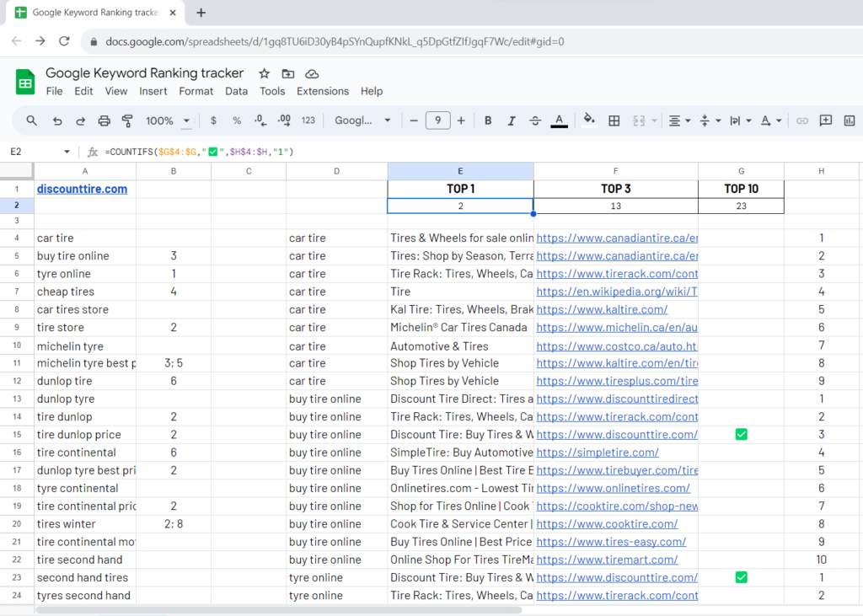Select column E header
The image size is (863, 616).
pyautogui.click(x=461, y=171)
